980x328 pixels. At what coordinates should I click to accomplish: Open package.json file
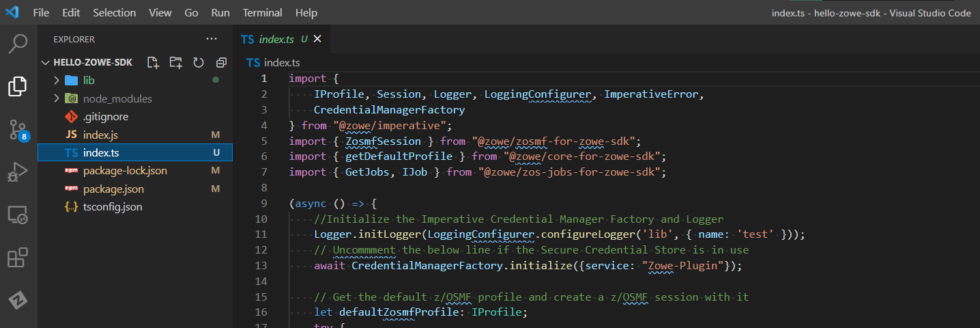(113, 189)
